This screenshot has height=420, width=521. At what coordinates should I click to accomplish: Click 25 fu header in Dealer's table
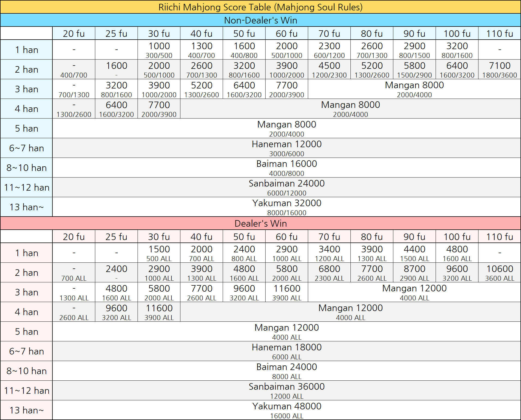pos(116,236)
